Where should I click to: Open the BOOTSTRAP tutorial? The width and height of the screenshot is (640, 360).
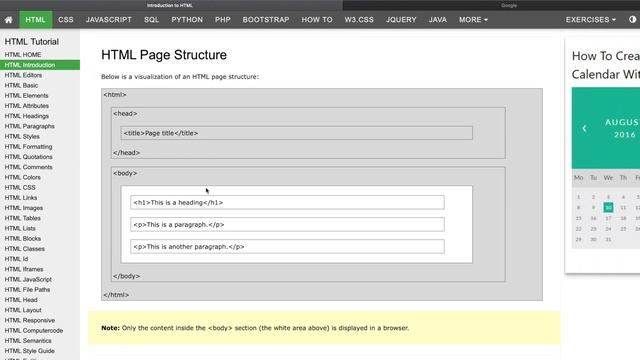266,20
